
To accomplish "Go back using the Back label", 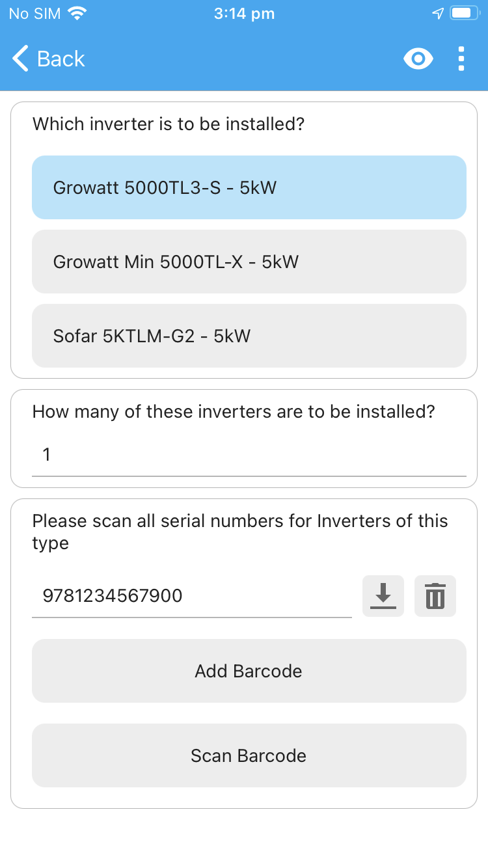I will 61,59.
